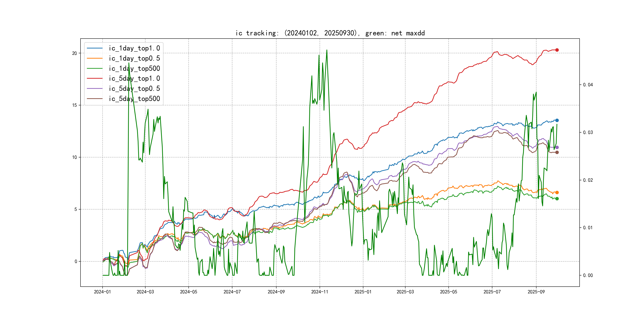Click the 20 left-axis tick label
Viewport: 644px width, 322px height.
point(75,53)
